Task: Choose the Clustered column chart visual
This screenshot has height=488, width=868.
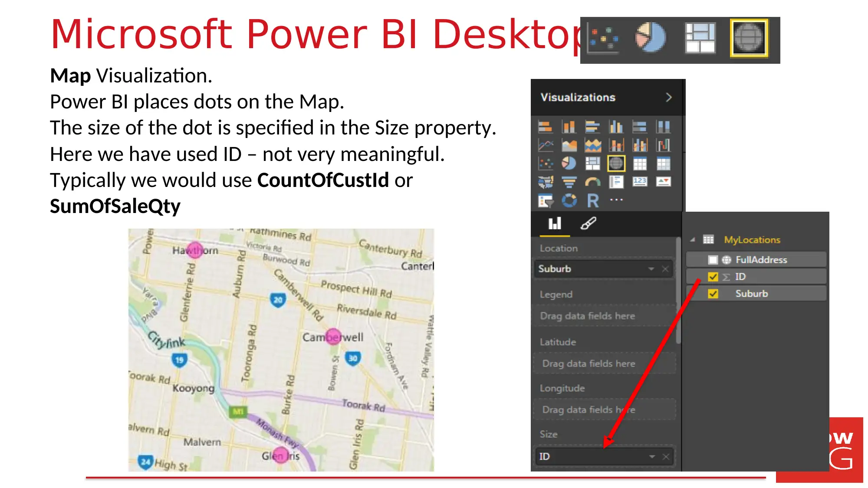Action: point(616,127)
